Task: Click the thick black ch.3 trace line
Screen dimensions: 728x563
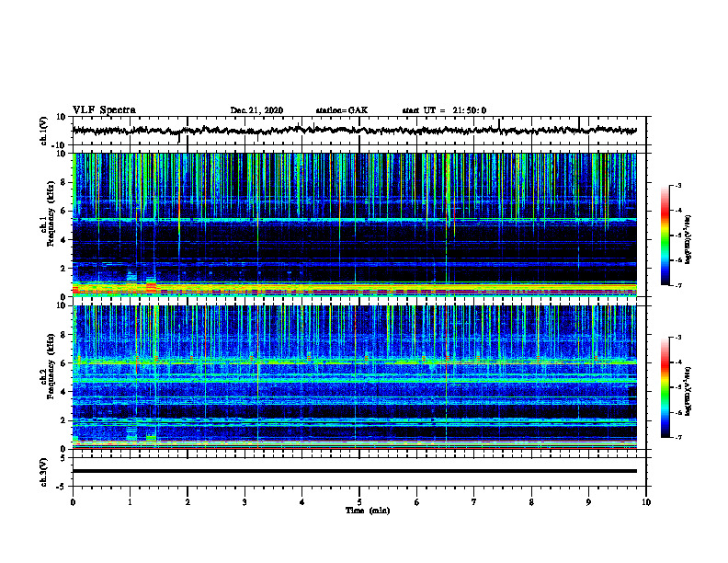Action: tap(354, 471)
